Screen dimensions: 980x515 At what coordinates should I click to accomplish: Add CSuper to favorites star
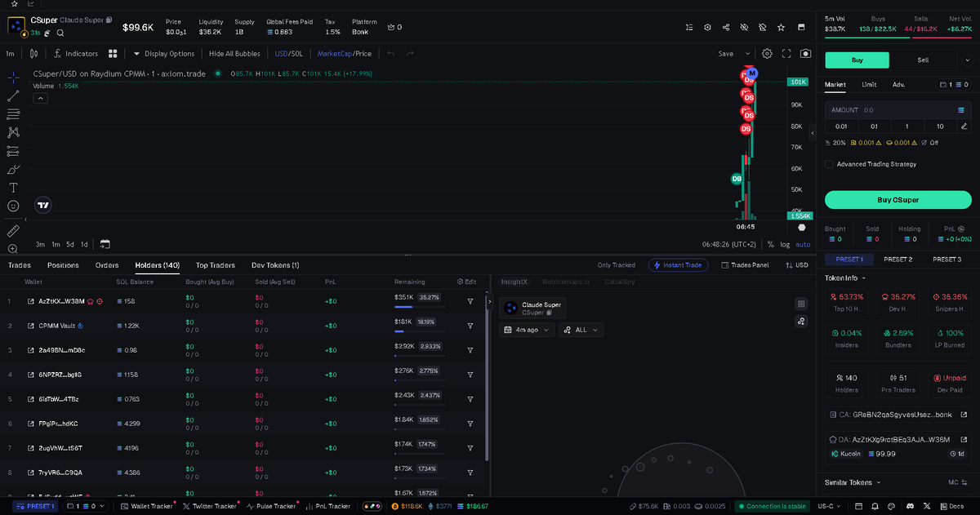781,27
